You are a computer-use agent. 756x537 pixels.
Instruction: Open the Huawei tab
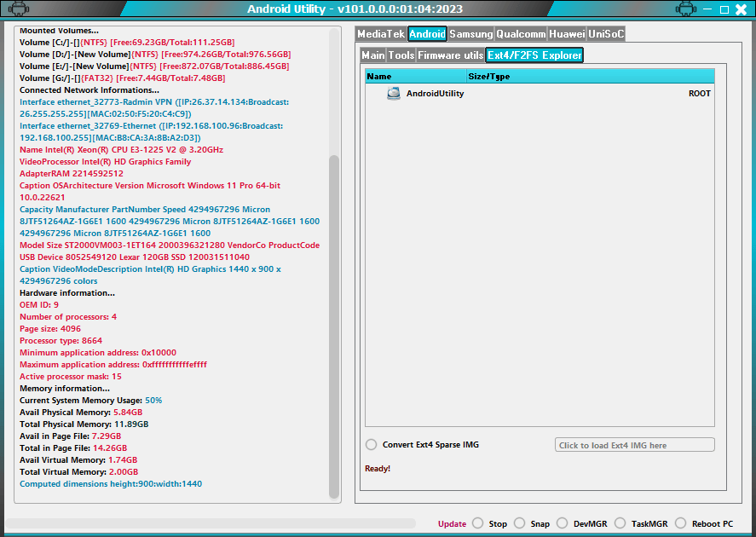565,35
